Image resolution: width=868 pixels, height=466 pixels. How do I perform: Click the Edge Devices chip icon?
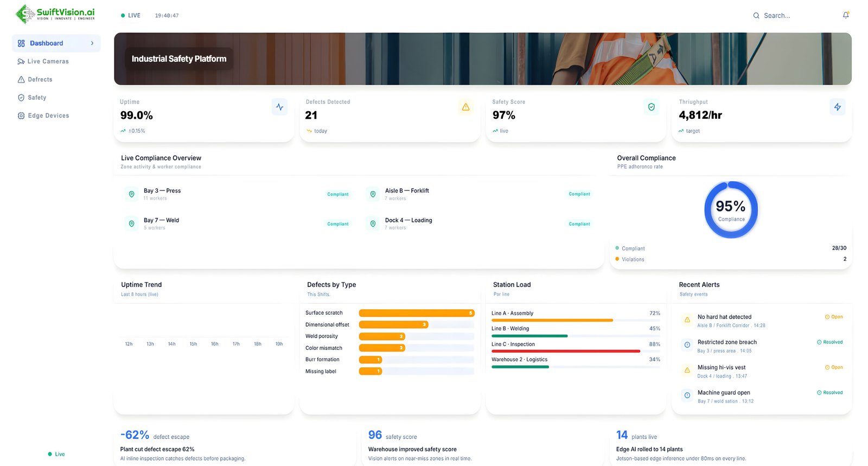click(21, 116)
